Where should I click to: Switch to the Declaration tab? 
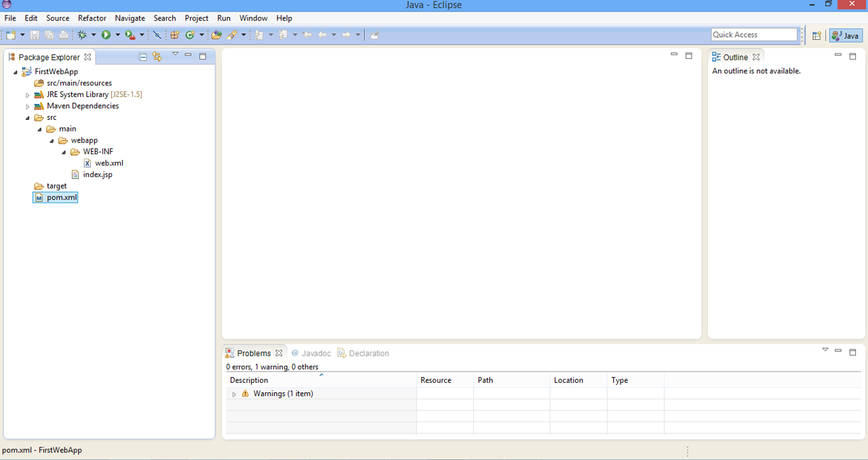(363, 353)
